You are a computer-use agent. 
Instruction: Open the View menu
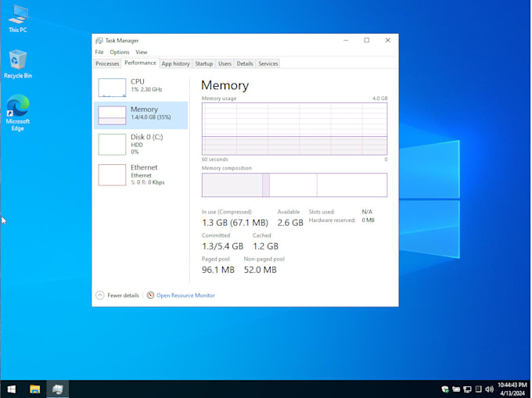pyautogui.click(x=142, y=52)
